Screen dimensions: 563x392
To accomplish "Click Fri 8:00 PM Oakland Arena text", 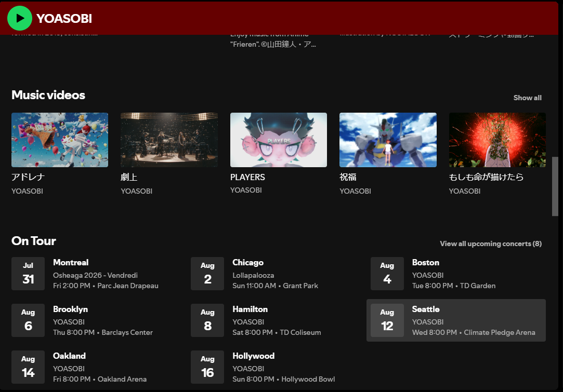I will (100, 379).
